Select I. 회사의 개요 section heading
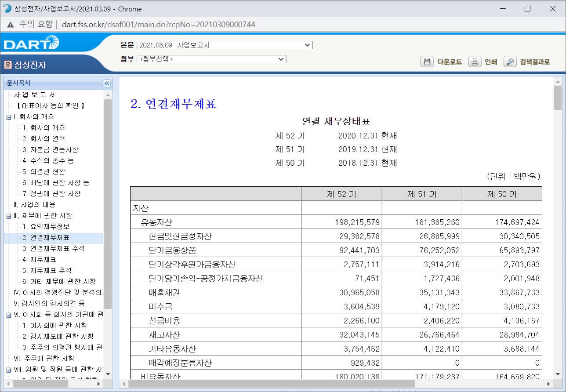 click(34, 117)
